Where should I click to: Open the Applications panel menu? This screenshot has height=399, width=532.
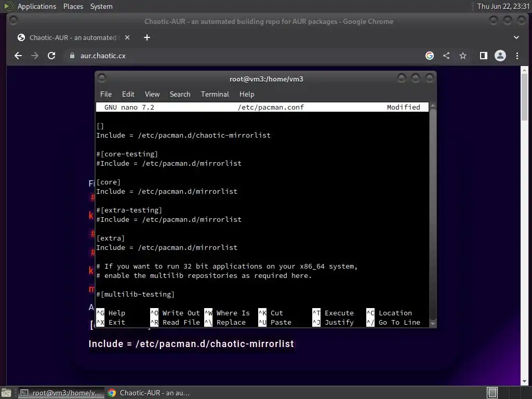point(37,6)
